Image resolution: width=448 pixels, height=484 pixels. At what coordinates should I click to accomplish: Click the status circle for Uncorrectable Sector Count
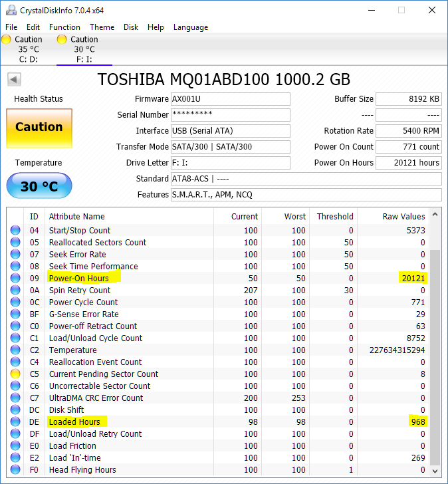coord(15,386)
